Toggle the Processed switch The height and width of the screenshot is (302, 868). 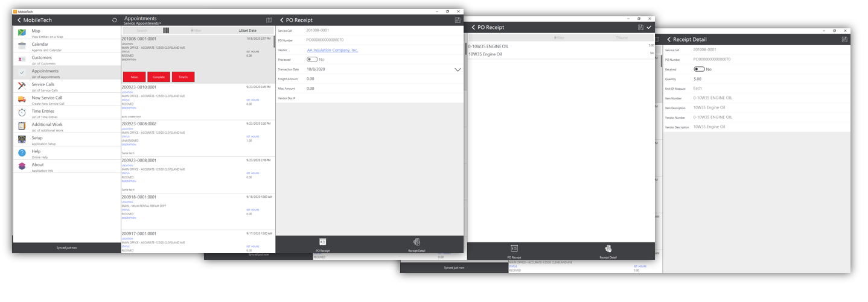pyautogui.click(x=312, y=60)
